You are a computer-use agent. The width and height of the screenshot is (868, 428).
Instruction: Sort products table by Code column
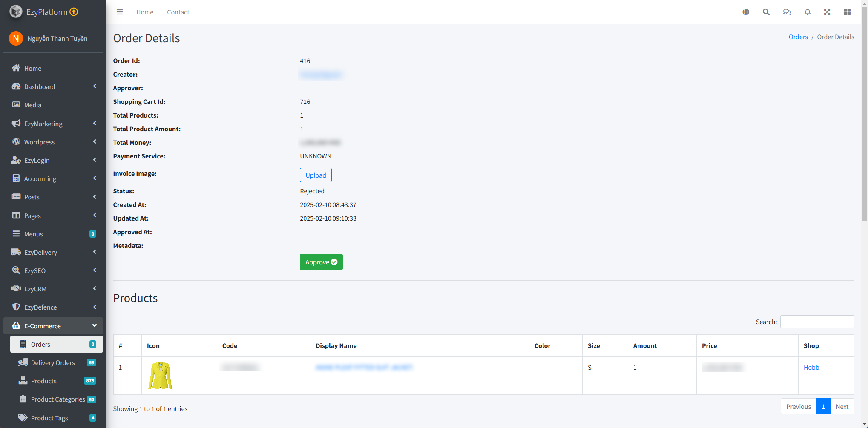[264, 345]
